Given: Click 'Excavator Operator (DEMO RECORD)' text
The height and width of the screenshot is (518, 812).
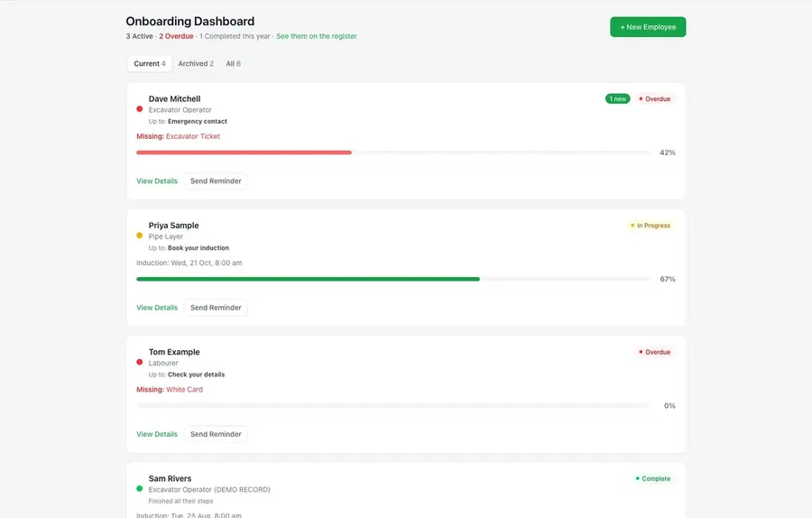Looking at the screenshot, I should (209, 489).
